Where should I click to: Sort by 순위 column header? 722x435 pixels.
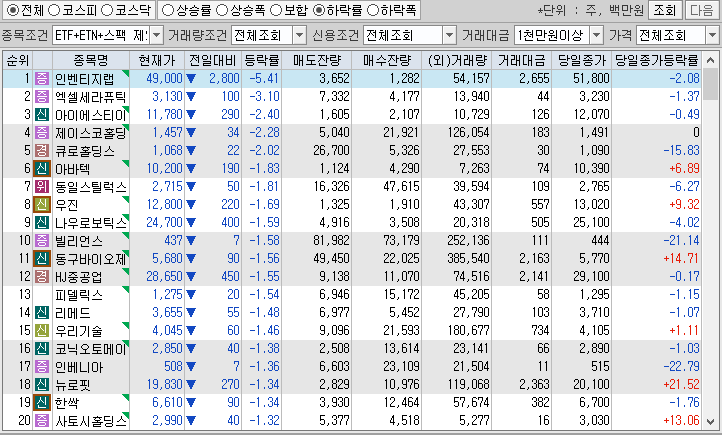click(17, 60)
